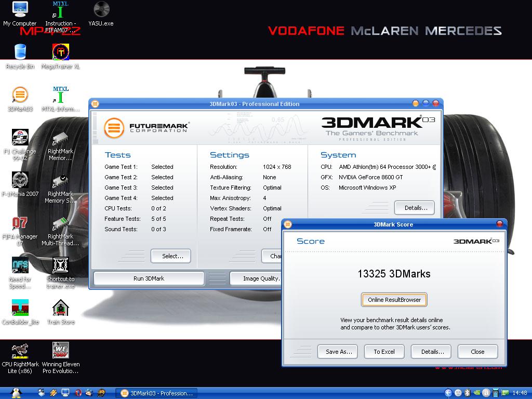Click the Select... tests button
532x399 pixels.
(x=170, y=256)
